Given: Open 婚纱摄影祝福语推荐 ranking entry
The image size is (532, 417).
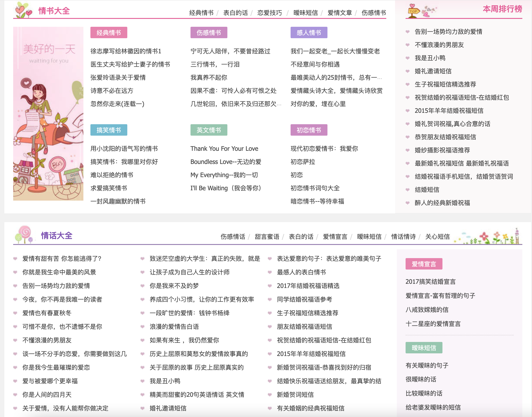Looking at the screenshot, I should tap(442, 150).
